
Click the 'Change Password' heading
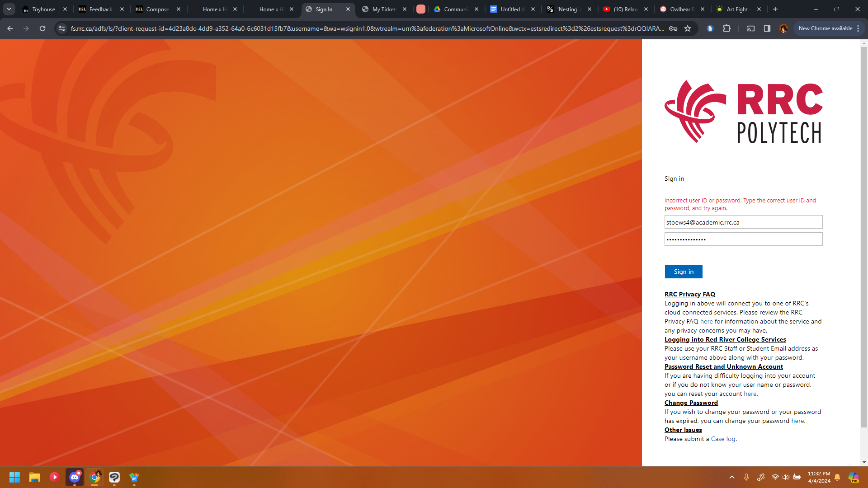coord(691,403)
